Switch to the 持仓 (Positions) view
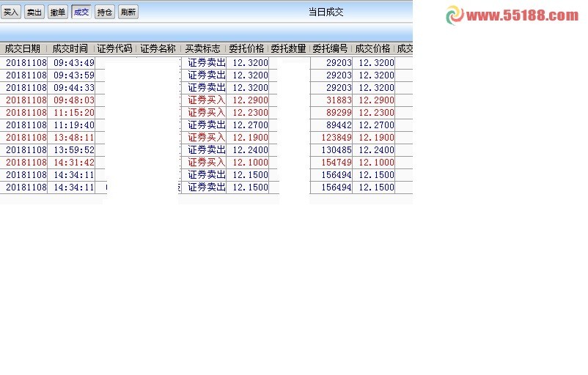Screen dimensions: 588x375 105,12
